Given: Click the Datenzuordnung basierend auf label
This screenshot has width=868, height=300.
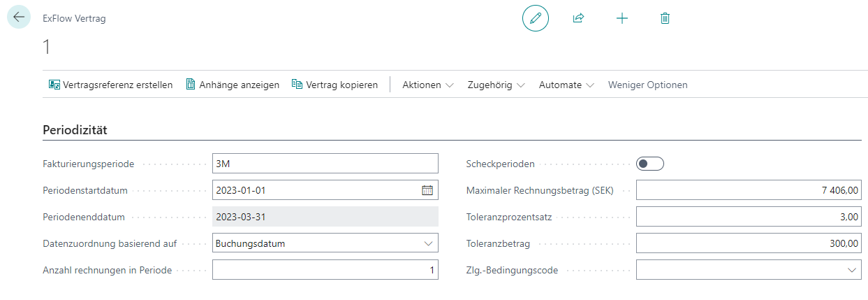Looking at the screenshot, I should (x=110, y=244).
